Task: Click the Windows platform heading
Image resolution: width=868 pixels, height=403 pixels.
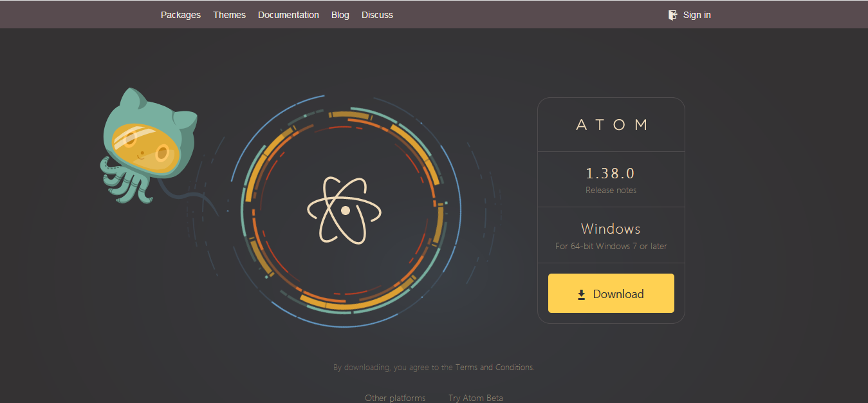Action: (611, 229)
